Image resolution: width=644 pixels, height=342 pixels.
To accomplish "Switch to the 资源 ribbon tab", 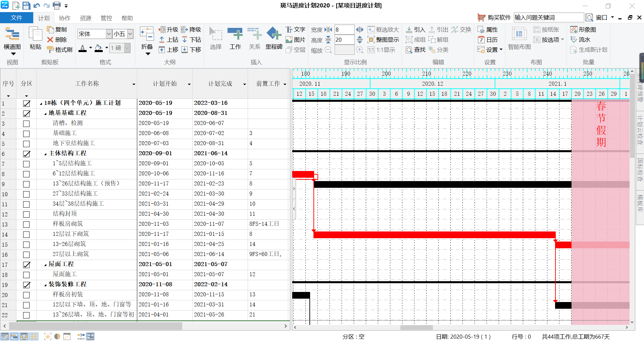I will (85, 18).
